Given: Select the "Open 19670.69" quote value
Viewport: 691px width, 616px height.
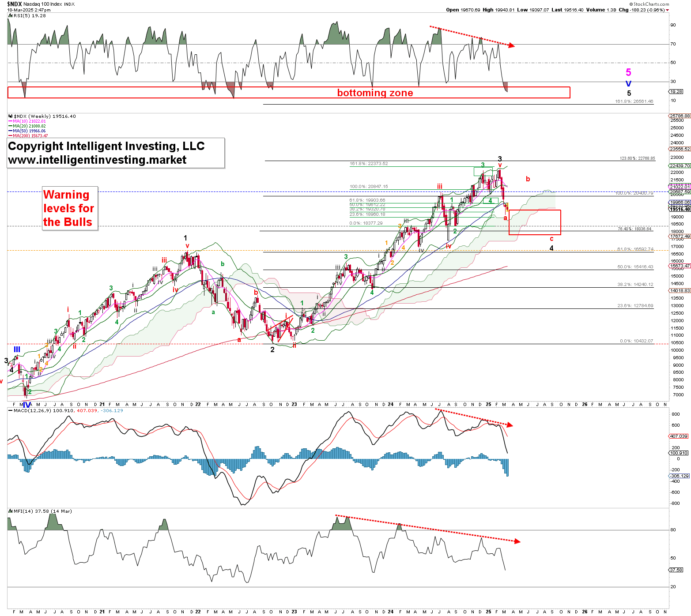Looking at the screenshot, I should pos(463,10).
